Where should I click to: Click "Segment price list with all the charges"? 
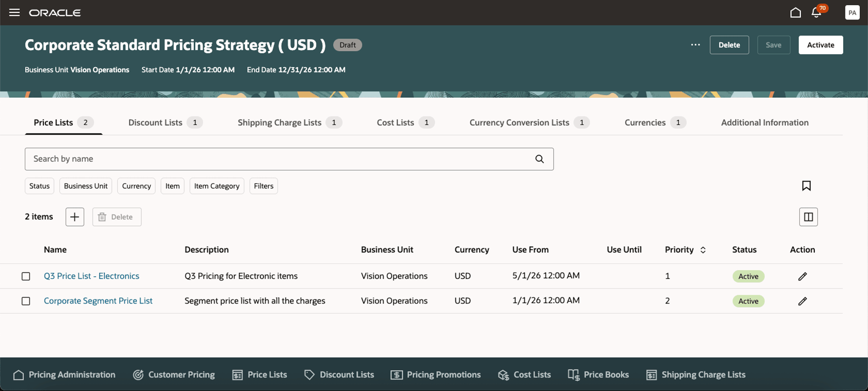[255, 301]
